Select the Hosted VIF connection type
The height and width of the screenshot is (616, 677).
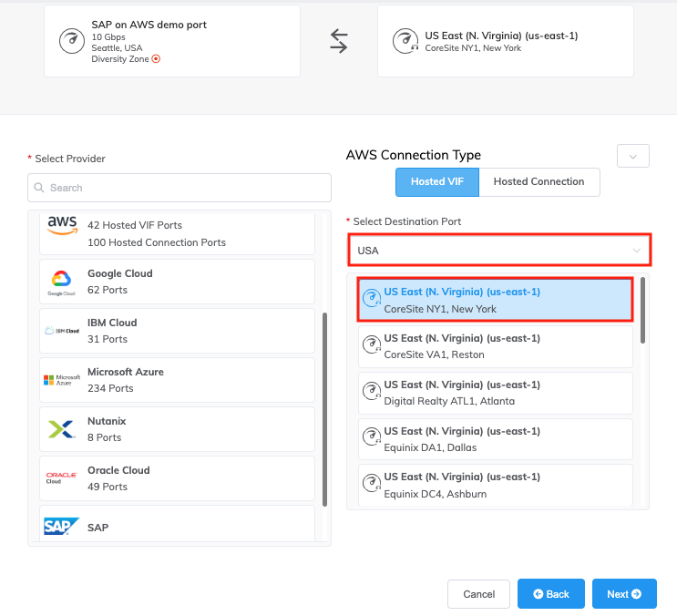coord(437,181)
